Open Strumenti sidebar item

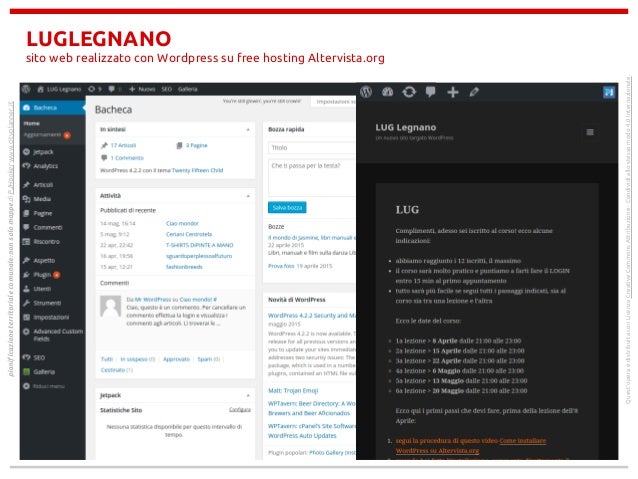tap(47, 303)
